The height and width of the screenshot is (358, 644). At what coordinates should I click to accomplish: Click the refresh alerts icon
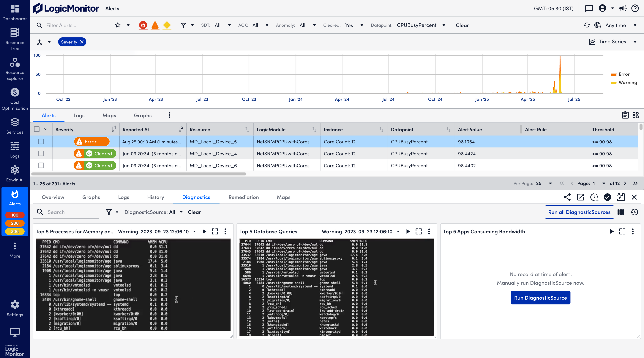pyautogui.click(x=587, y=25)
